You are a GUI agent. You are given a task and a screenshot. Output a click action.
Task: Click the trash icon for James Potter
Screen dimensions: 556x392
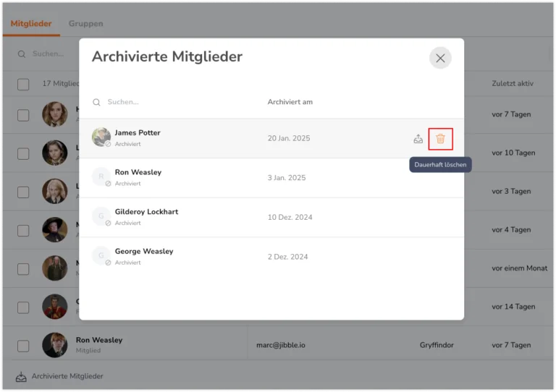(x=440, y=139)
